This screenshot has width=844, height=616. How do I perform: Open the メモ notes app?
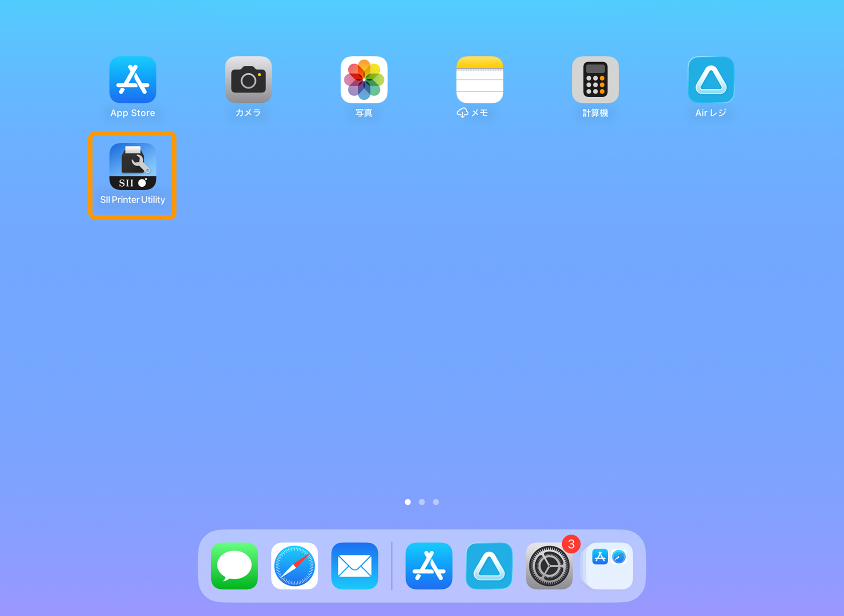(480, 80)
